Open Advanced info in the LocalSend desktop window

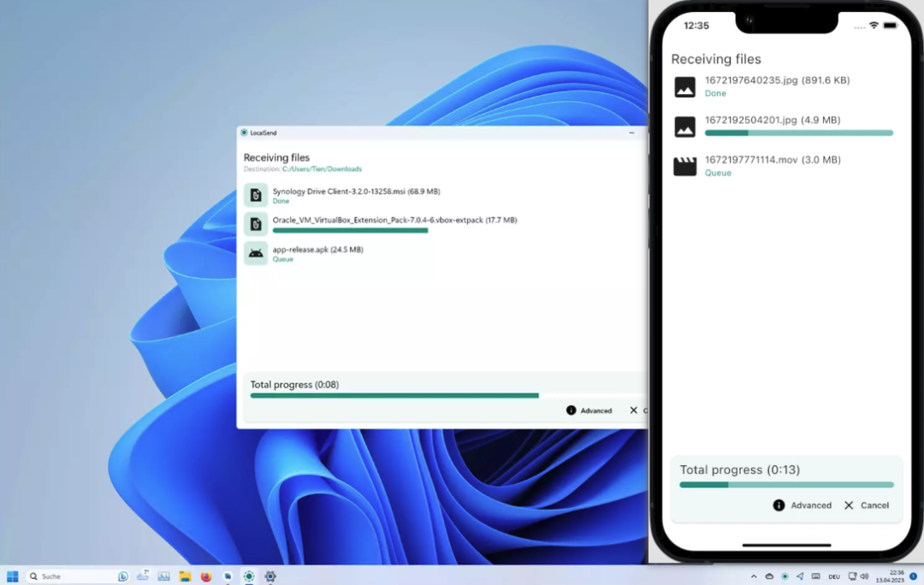(589, 411)
